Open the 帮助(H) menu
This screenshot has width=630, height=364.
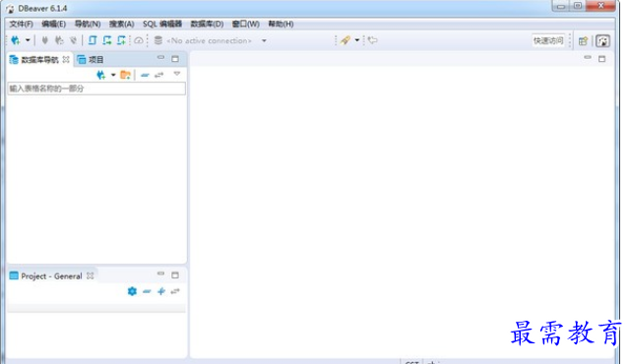click(x=281, y=24)
